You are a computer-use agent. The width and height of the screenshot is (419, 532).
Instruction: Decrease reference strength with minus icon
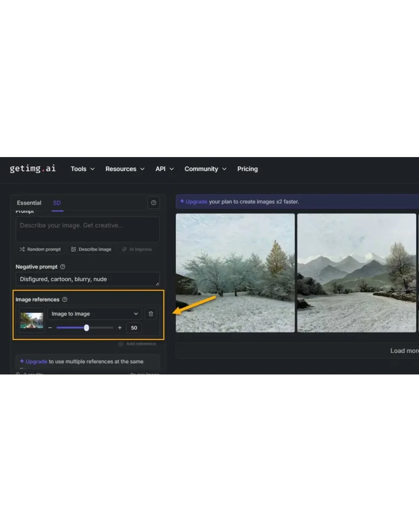click(50, 328)
